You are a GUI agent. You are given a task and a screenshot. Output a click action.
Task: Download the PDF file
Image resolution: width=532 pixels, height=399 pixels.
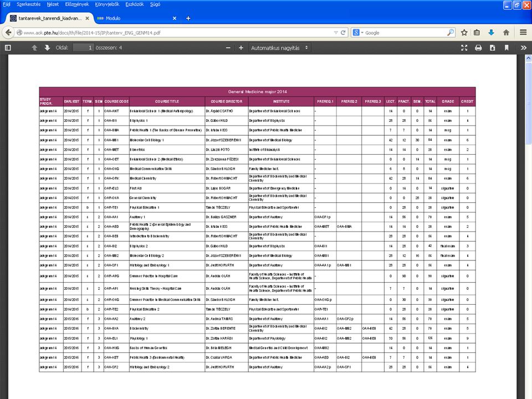[x=492, y=48]
